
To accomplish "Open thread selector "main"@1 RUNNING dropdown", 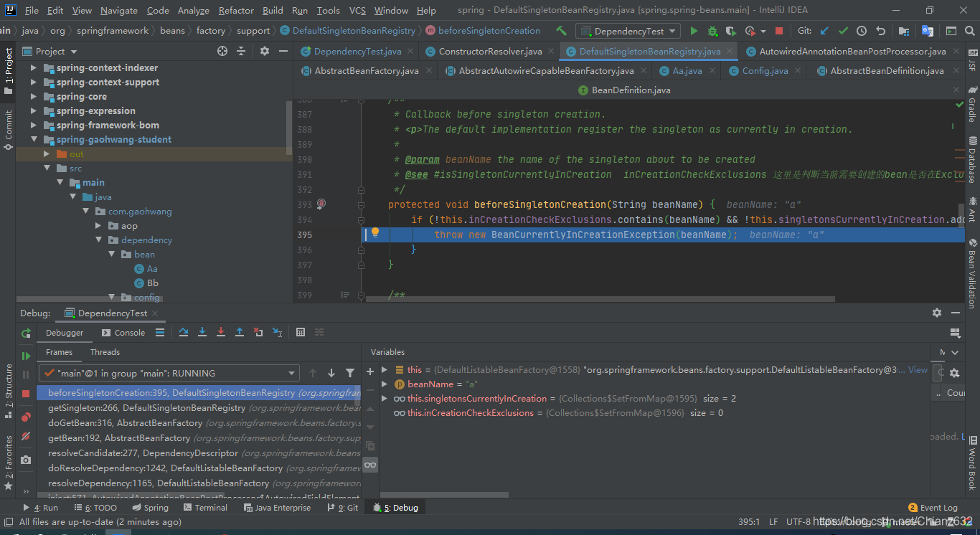I will pos(169,373).
